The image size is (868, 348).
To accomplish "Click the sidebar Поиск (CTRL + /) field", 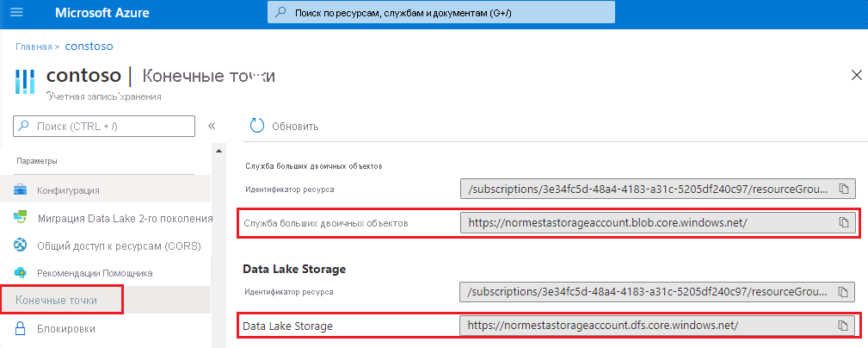I will 104,126.
